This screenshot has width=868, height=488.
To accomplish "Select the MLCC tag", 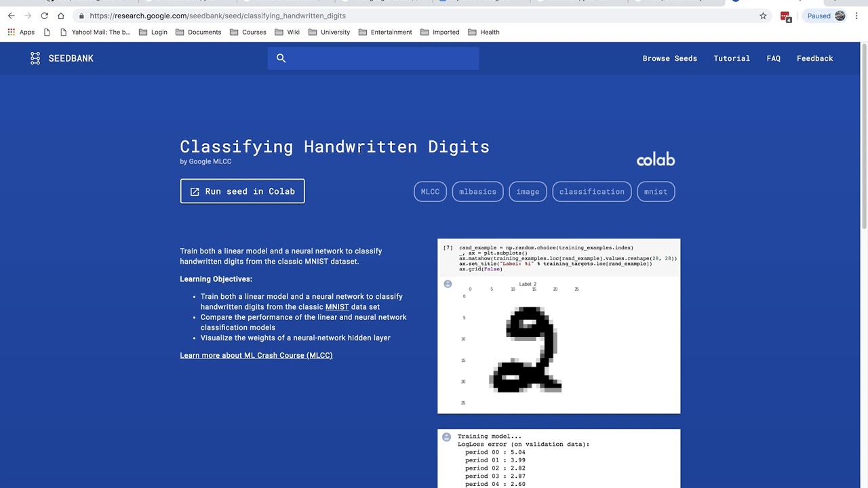I will (x=430, y=192).
